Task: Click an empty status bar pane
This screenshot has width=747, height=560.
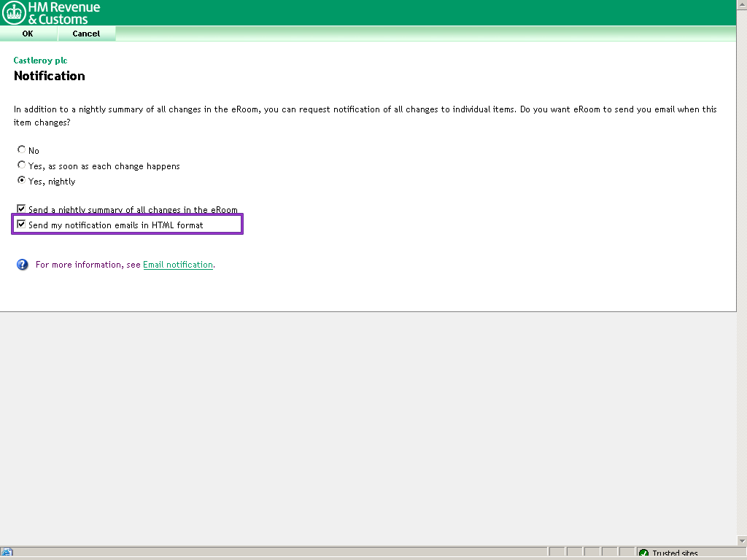Action: pos(576,553)
